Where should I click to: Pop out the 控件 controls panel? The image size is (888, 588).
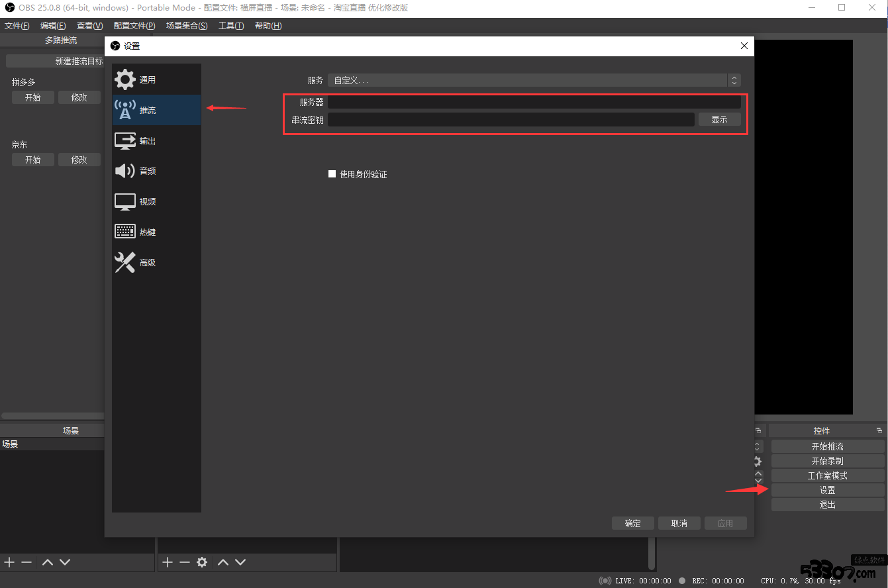[x=879, y=430]
